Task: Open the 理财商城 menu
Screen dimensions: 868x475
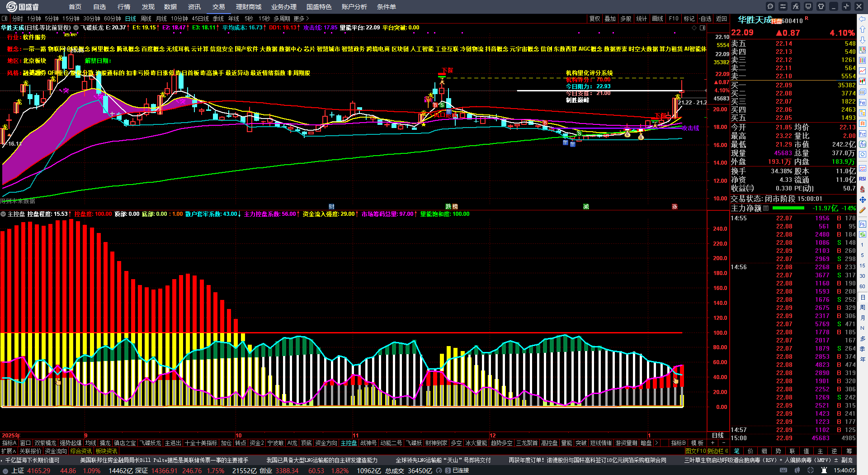Action: [249, 7]
